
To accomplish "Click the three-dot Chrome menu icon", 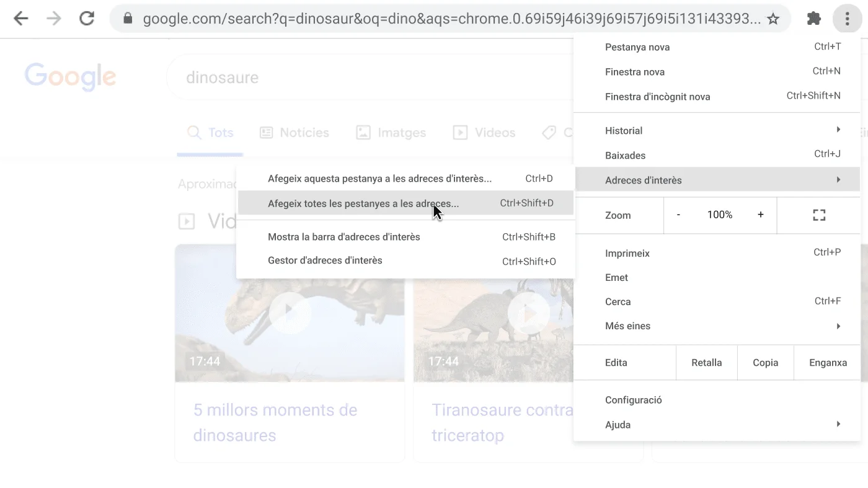I will (846, 19).
